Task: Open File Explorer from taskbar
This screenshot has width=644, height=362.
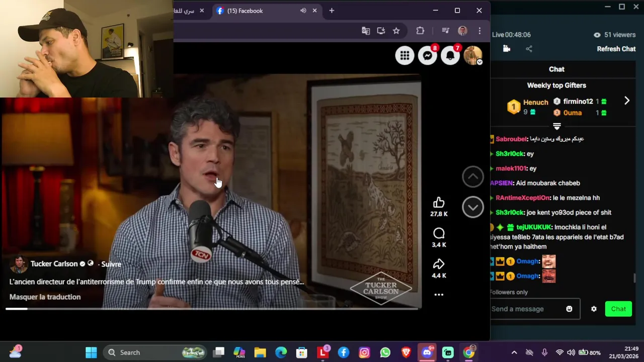Action: [x=260, y=352]
